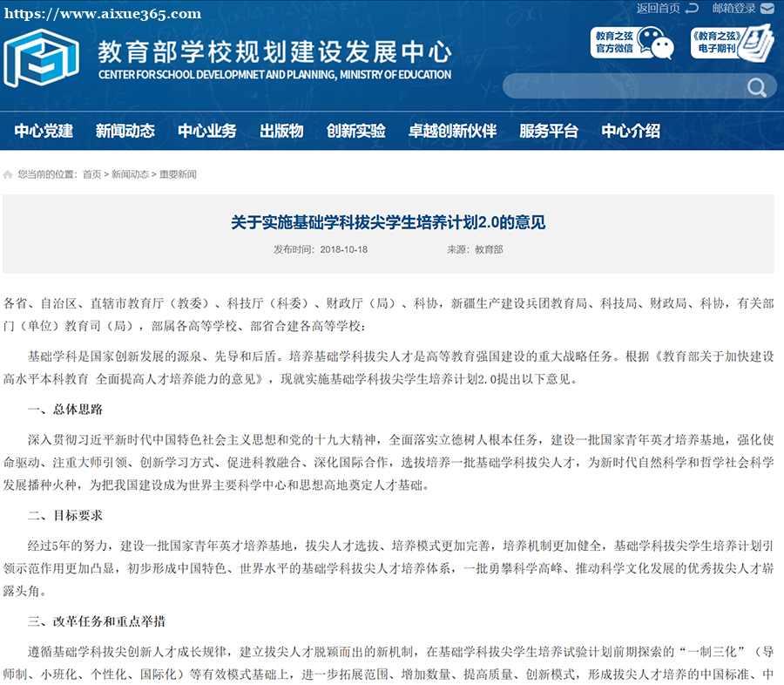Click the search magnifier icon
784x685 pixels.
click(x=756, y=87)
